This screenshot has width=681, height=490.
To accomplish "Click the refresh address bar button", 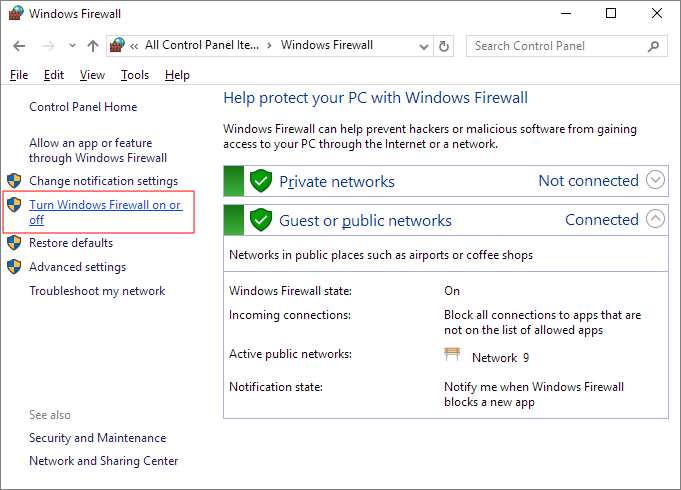I will point(445,46).
